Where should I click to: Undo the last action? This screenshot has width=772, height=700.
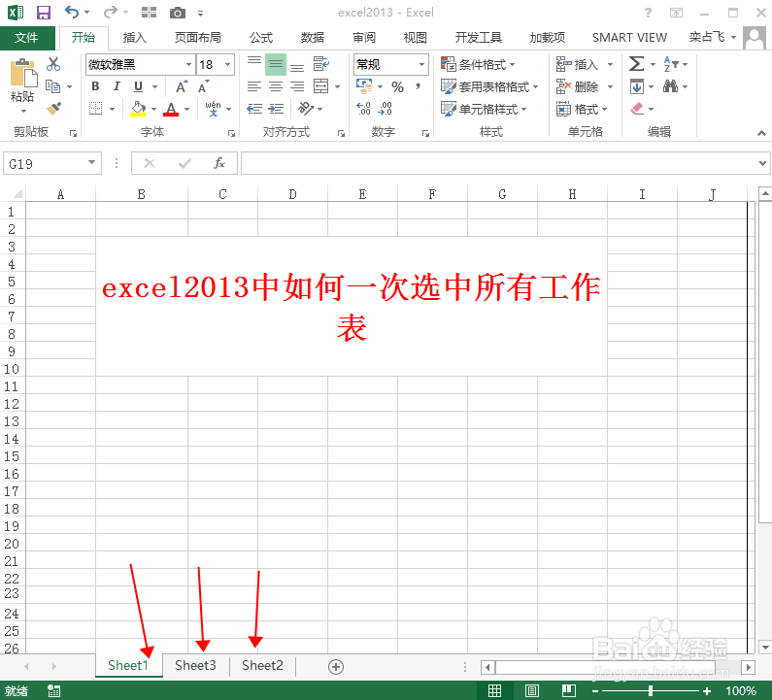tap(72, 12)
